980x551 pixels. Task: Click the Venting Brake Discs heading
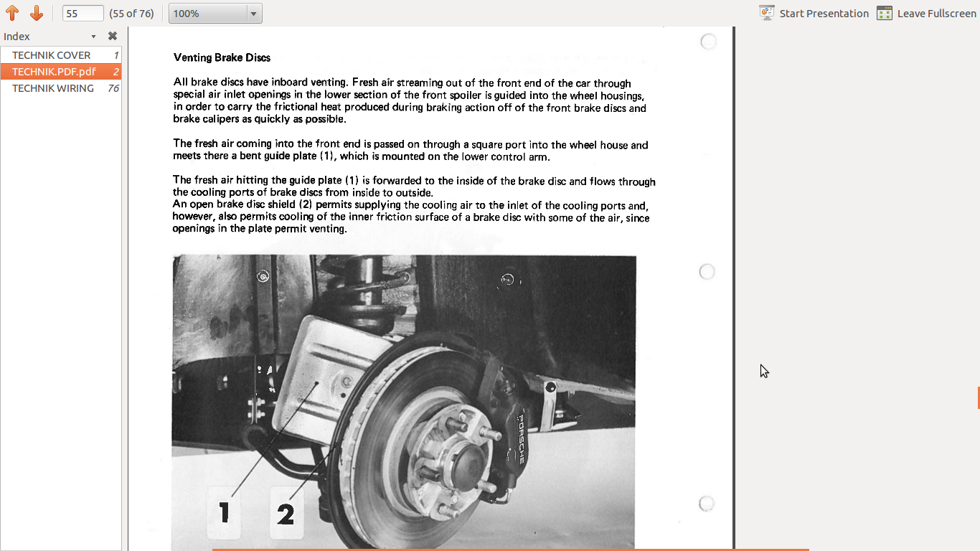pyautogui.click(x=222, y=57)
